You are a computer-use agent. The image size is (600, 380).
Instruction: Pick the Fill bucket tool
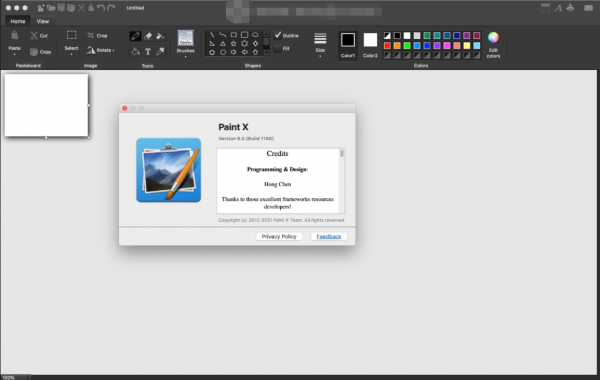160,36
